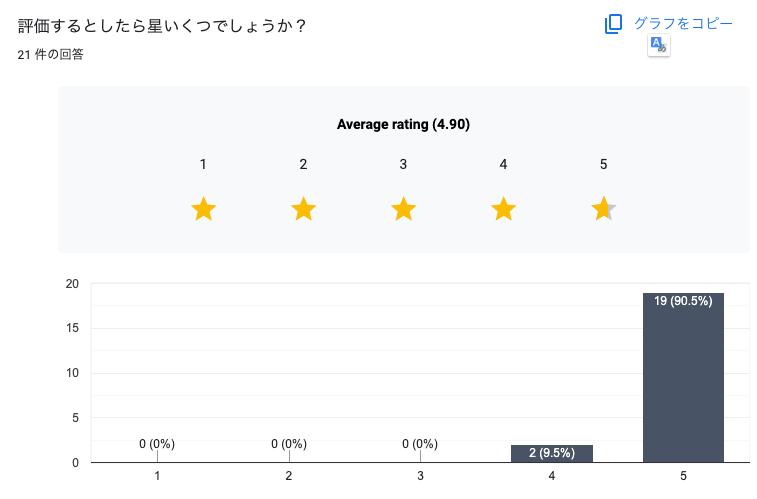Click the Google Translate icon
The width and height of the screenshot is (757, 499).
pos(658,45)
